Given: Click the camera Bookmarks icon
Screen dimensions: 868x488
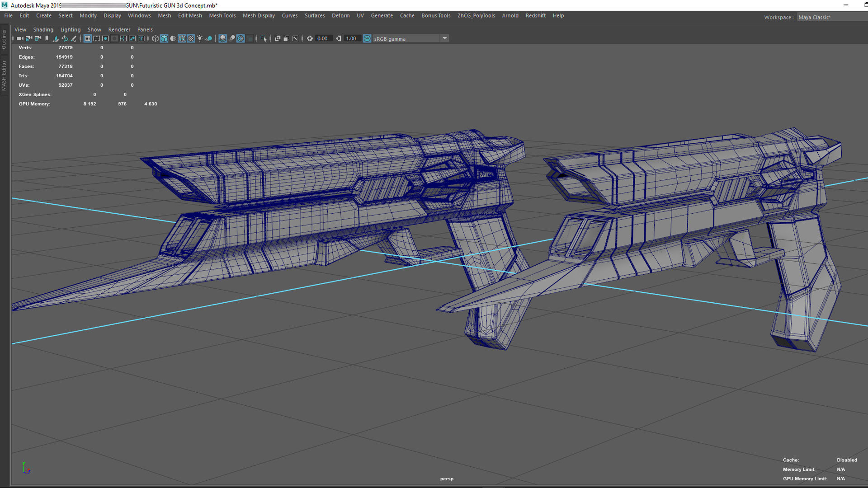Looking at the screenshot, I should coord(47,38).
